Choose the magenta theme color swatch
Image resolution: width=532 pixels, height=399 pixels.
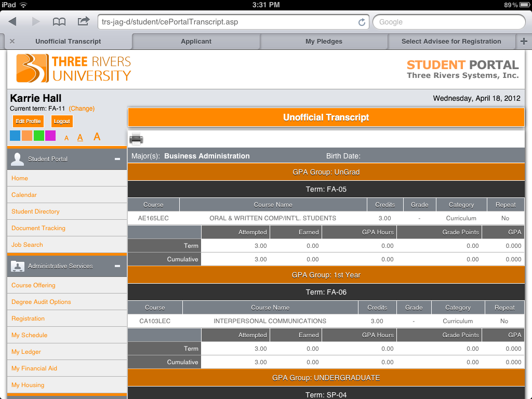pyautogui.click(x=50, y=136)
